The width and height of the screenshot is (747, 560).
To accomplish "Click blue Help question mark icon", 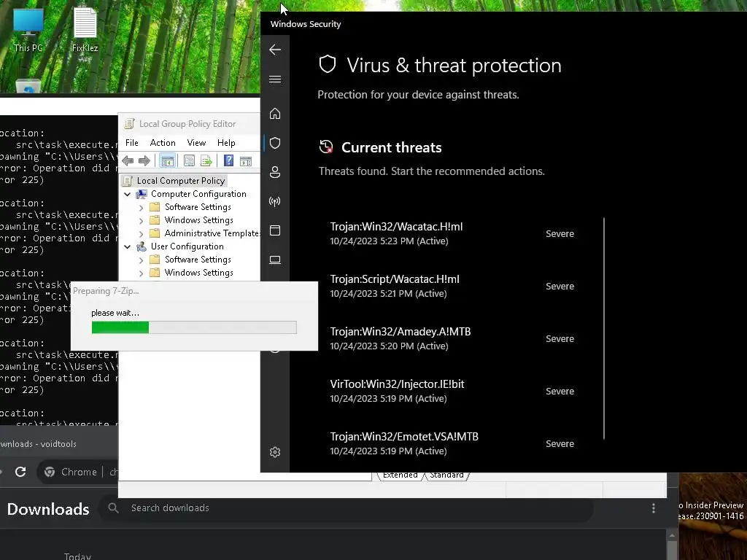I will pos(228,161).
